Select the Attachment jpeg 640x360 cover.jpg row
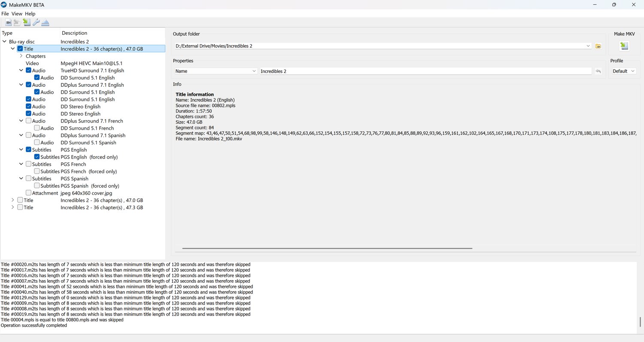Viewport: 644px width, 342px height. pyautogui.click(x=82, y=193)
